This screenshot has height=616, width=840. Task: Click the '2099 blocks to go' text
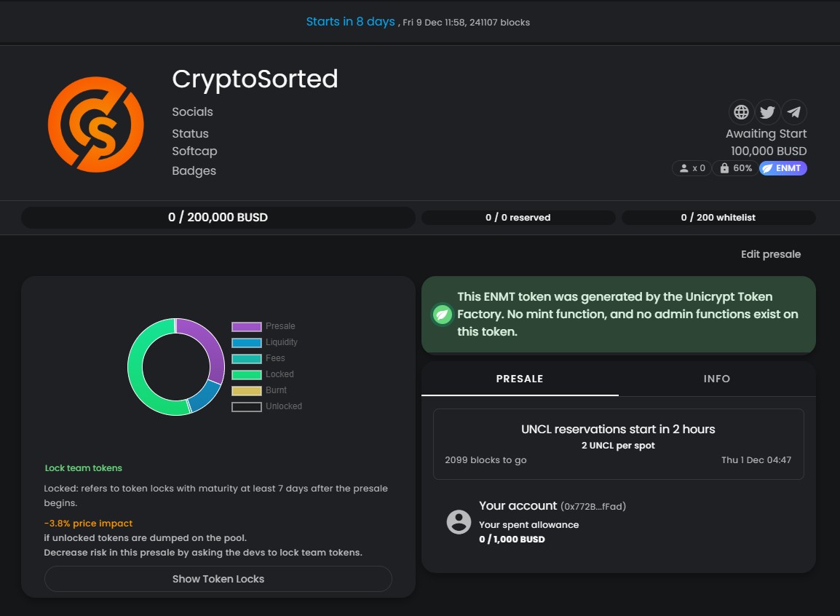486,460
